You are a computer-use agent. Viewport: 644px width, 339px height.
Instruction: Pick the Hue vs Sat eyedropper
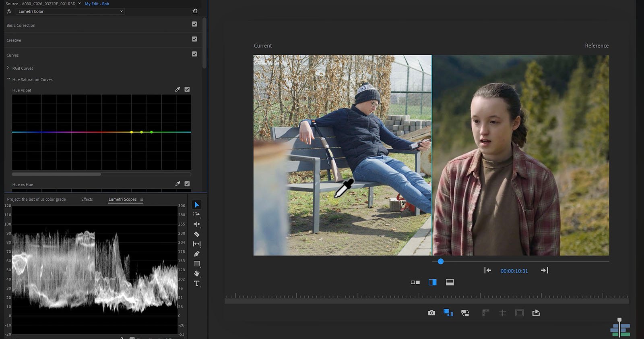(x=178, y=89)
